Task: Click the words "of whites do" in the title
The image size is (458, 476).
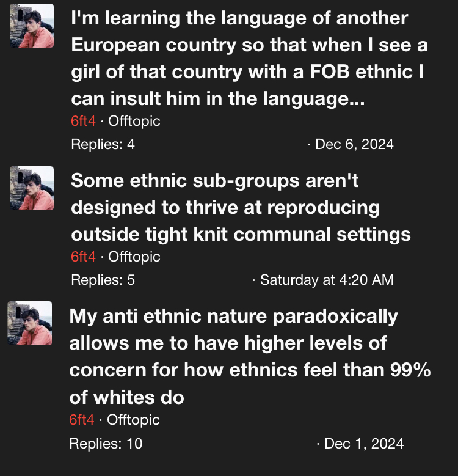Action: click(127, 397)
